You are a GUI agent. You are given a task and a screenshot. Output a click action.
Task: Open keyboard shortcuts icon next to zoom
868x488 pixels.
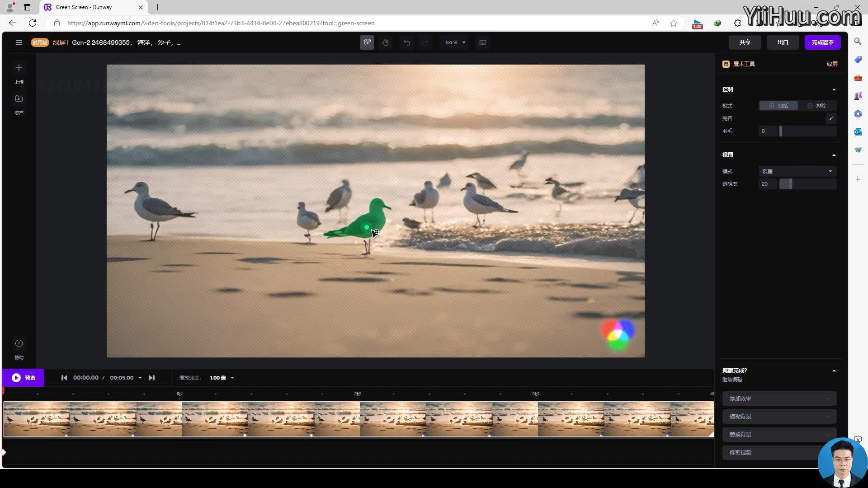click(483, 42)
